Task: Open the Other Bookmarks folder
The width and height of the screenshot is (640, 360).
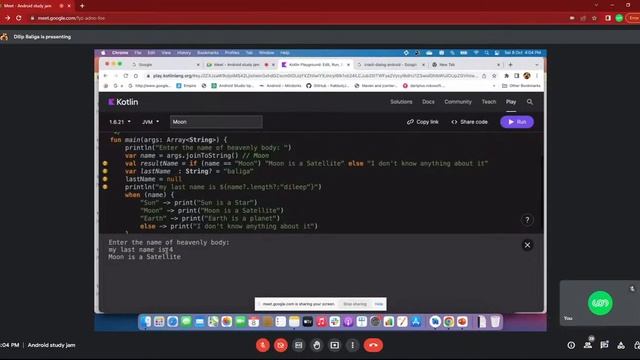Action: tap(521, 86)
